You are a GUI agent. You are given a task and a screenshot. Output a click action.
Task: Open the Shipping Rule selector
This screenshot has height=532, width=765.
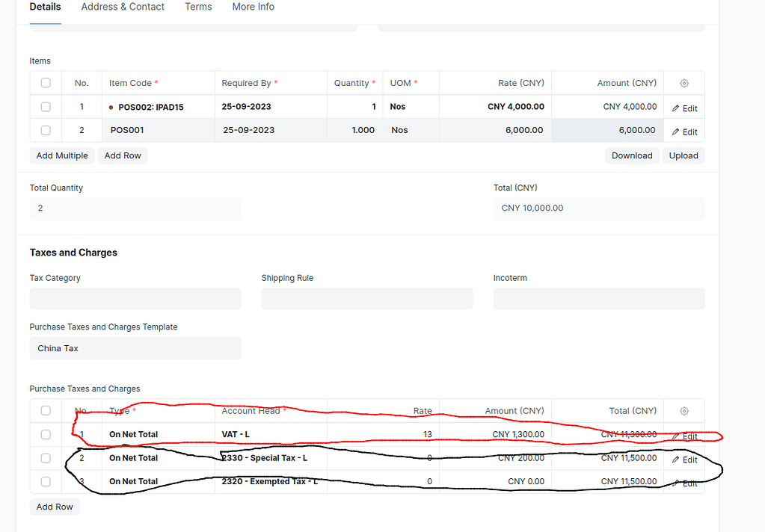click(366, 298)
